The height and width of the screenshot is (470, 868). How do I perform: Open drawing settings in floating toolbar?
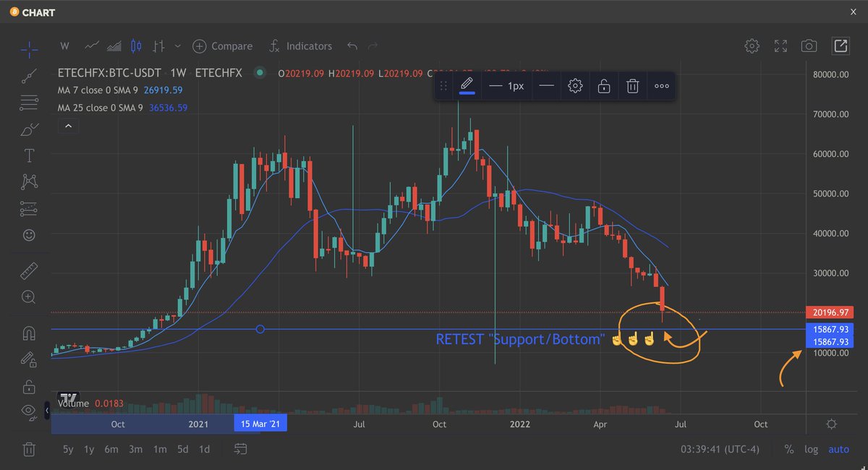[575, 85]
